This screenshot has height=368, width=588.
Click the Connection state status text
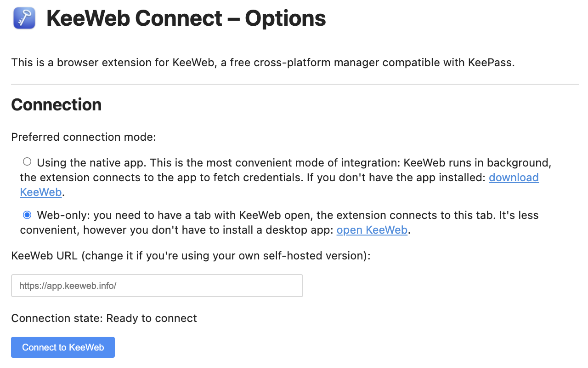pyautogui.click(x=103, y=318)
